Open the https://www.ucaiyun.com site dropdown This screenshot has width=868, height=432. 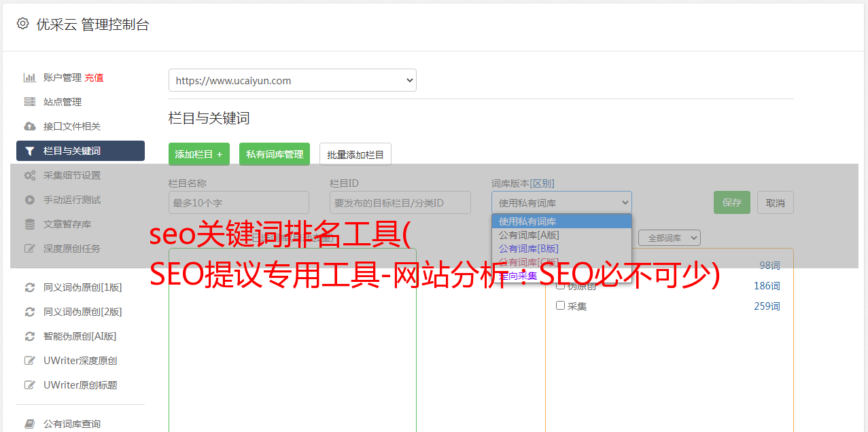[x=292, y=80]
